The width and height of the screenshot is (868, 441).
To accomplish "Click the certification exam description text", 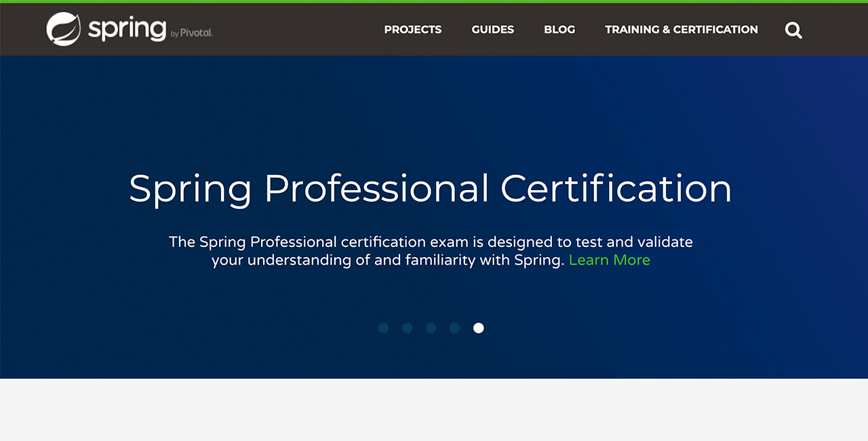I will coord(431,251).
